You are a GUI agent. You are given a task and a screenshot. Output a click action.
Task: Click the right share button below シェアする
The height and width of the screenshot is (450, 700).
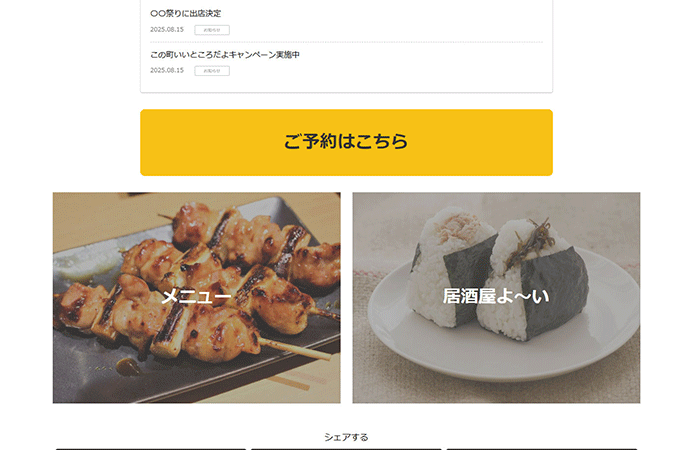pos(542,449)
